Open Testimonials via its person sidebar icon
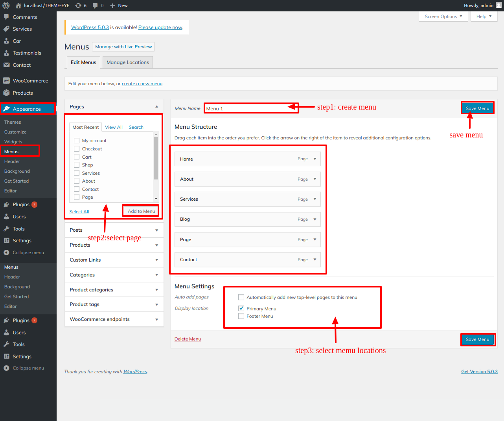Screen dimensions: 504x421 tap(6, 53)
